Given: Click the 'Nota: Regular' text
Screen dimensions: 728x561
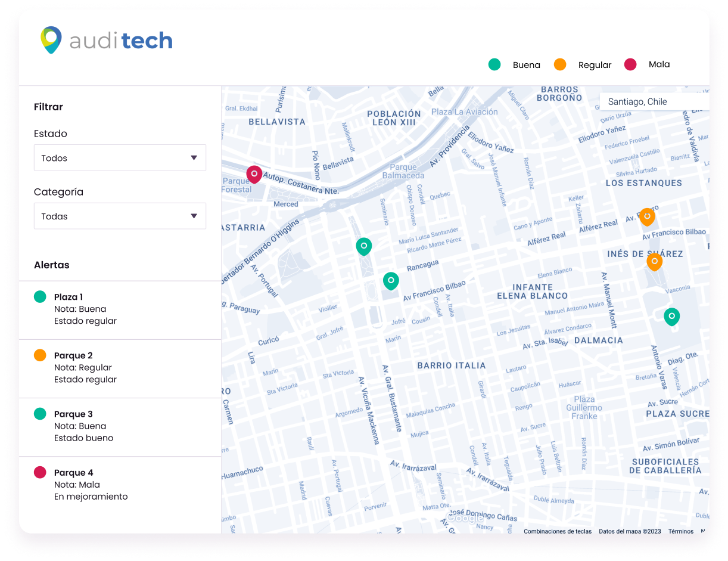Looking at the screenshot, I should pos(83,368).
